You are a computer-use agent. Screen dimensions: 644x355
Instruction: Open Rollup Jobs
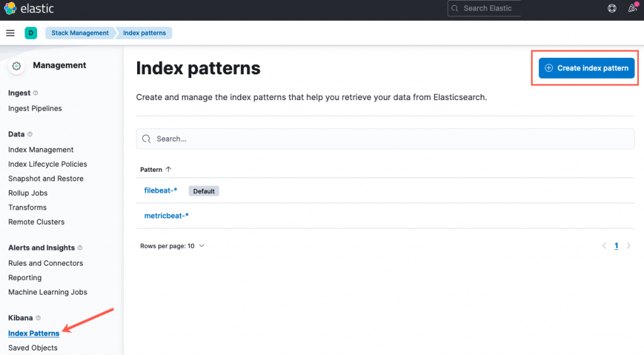coord(28,193)
